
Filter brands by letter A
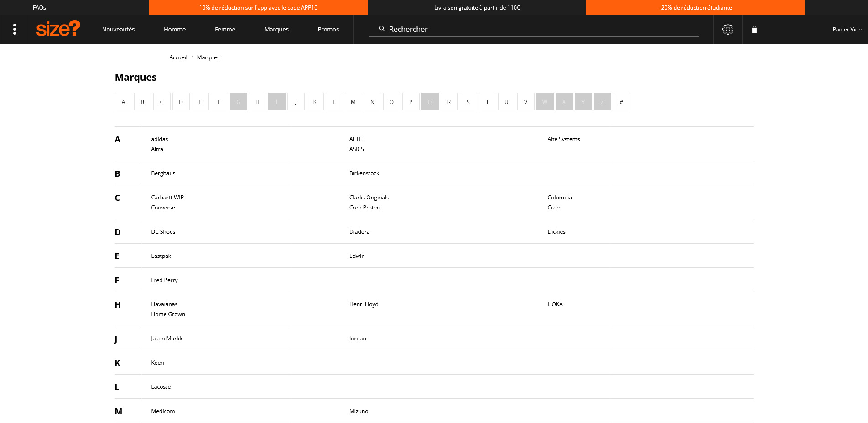click(x=124, y=101)
